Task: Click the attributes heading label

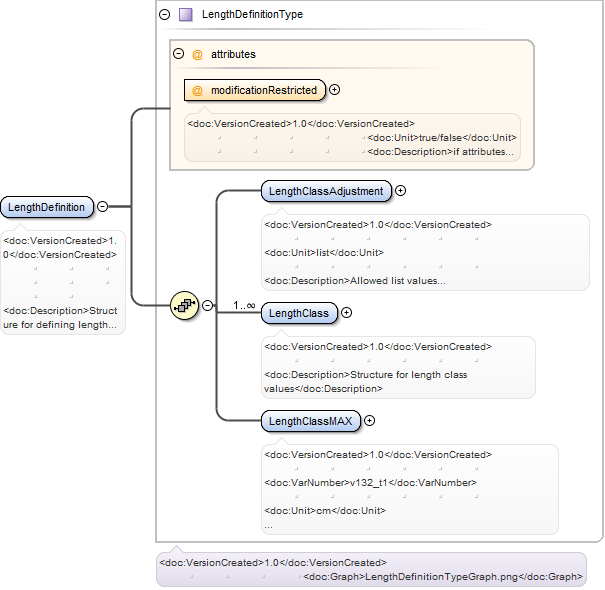Action: 233,54
